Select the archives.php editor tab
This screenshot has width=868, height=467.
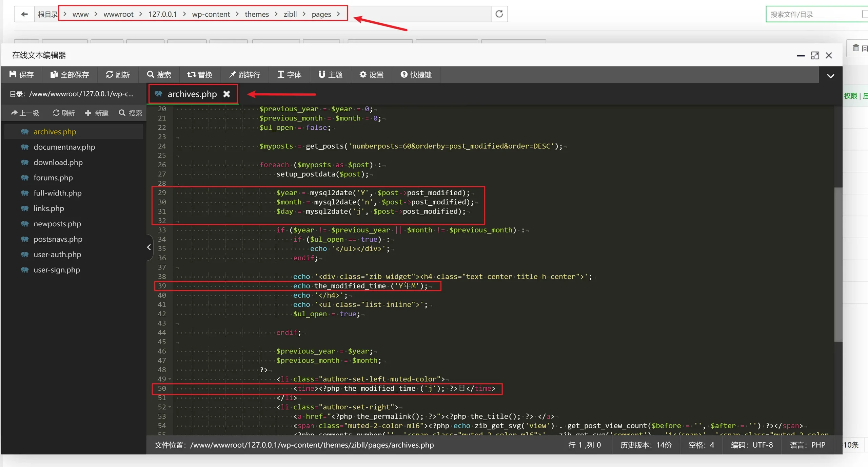(x=192, y=94)
